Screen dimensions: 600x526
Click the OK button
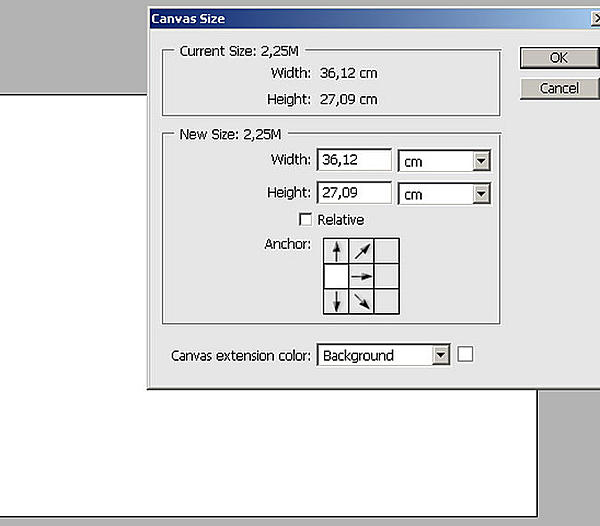tap(559, 58)
